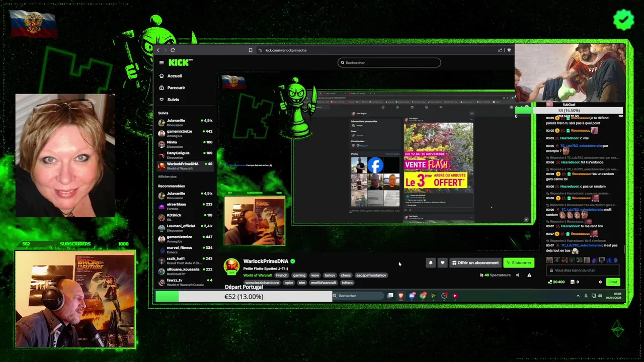
Task: Open recommended channel Loumani_officiel
Action: point(185,228)
